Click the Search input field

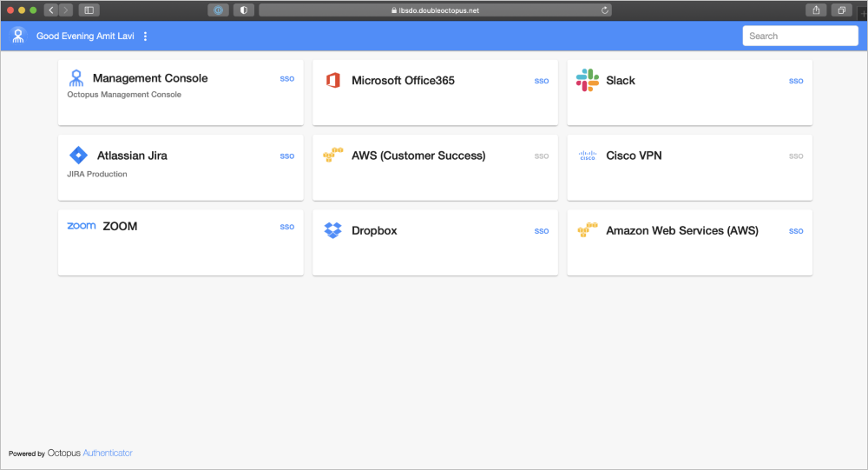[x=800, y=36]
